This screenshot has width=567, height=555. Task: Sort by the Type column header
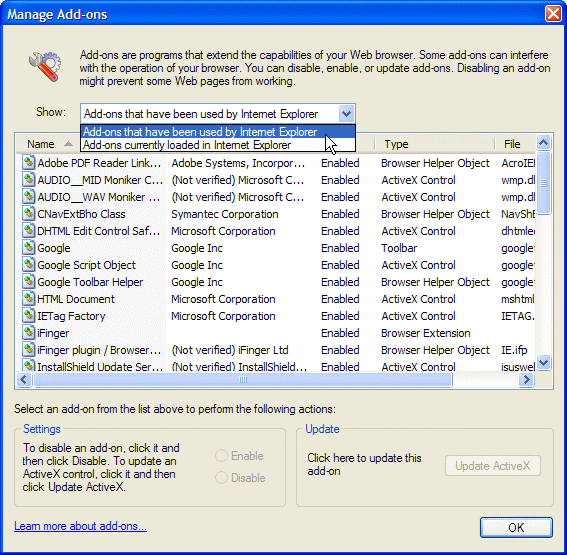tap(434, 144)
